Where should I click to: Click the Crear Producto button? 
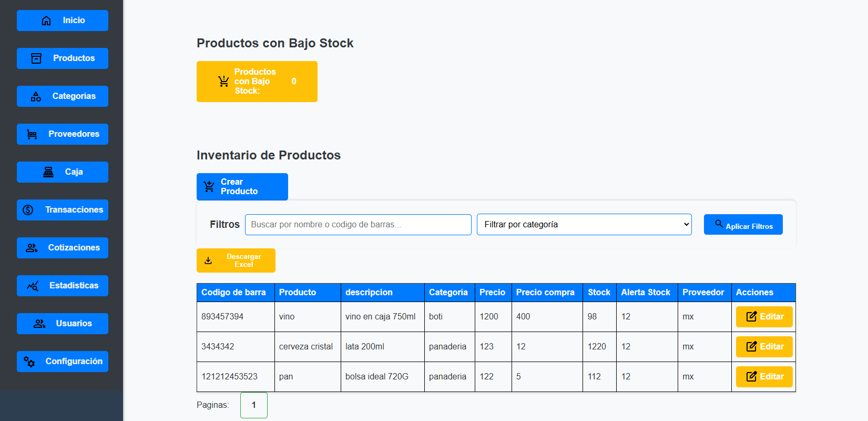pos(242,187)
